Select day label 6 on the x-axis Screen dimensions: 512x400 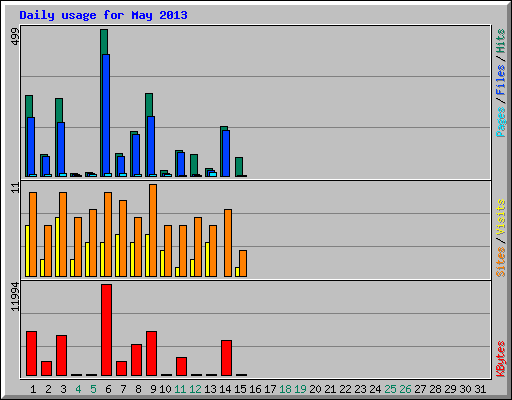click(108, 389)
